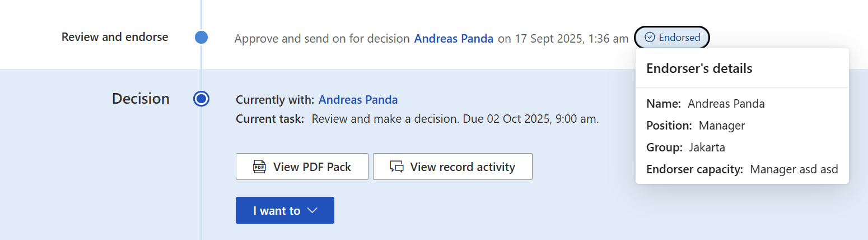The image size is (868, 240).
Task: Select the Name Andreas Panda row in popup
Action: 706,104
